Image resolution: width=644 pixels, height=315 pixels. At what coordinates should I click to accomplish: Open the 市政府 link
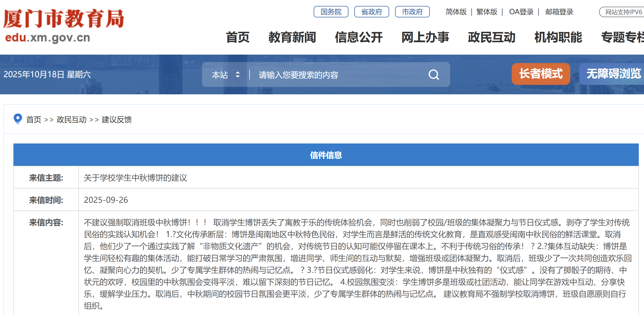412,12
